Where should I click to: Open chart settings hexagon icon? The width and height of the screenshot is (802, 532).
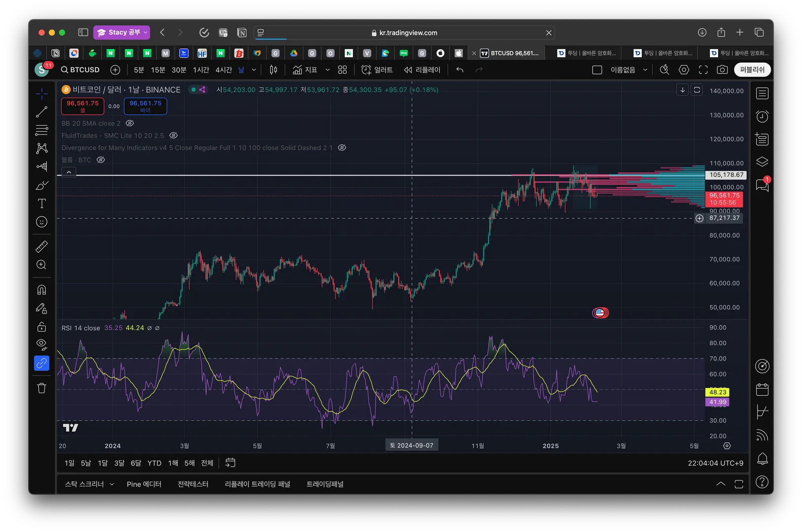coord(684,70)
